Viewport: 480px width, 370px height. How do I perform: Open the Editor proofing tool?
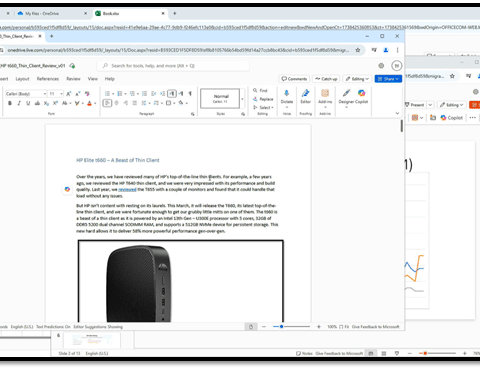click(305, 97)
